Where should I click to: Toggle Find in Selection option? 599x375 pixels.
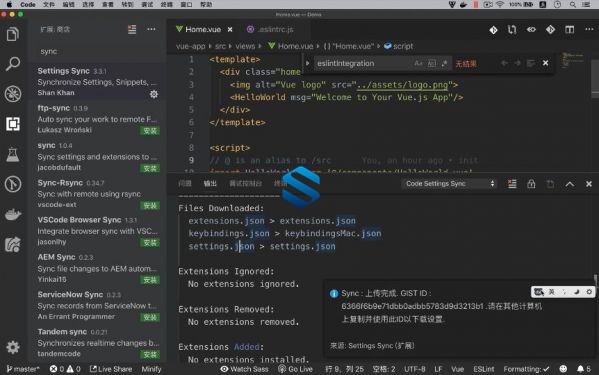click(531, 63)
